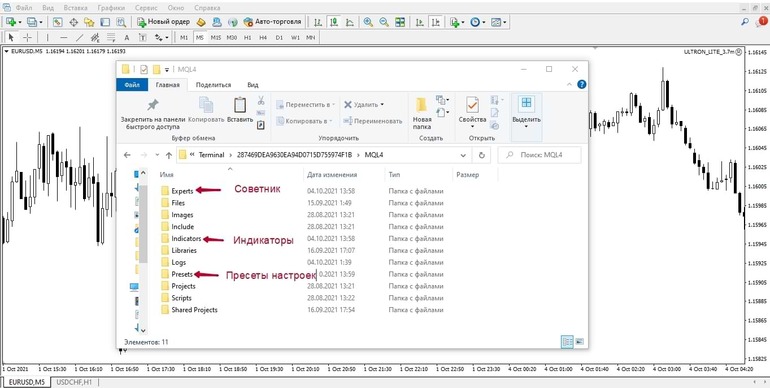Activate the H4 timeframe button
770x388 pixels.
[x=263, y=37]
